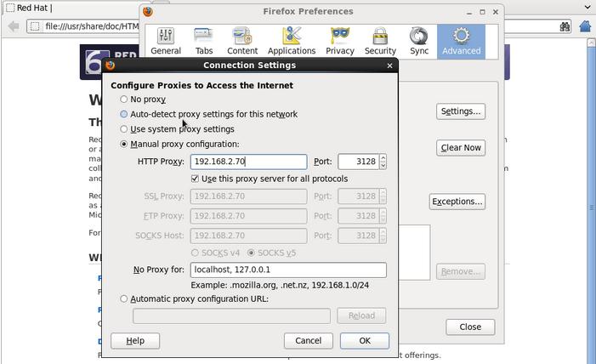Click the Configure Proxies to Access the Internet heading
Viewport: 596px width, 364px height.
[x=202, y=85]
